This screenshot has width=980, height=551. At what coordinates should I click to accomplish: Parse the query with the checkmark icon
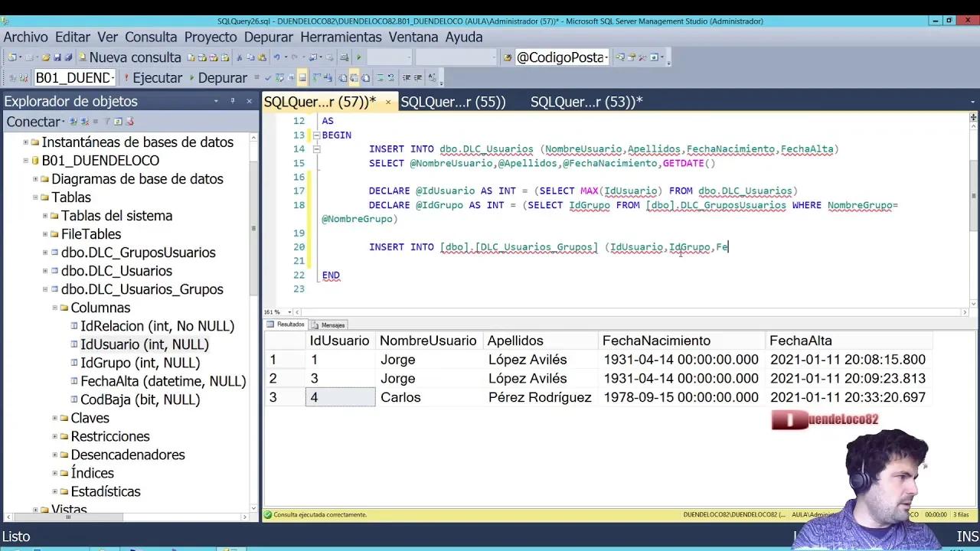(x=268, y=77)
